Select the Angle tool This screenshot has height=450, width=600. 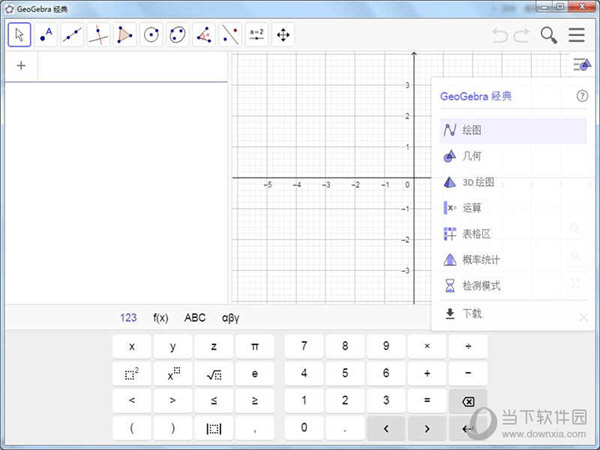tap(203, 35)
